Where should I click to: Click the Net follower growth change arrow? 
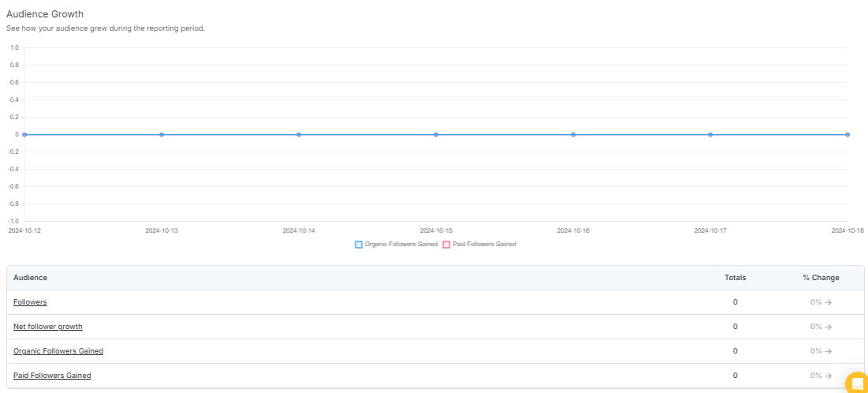point(828,327)
